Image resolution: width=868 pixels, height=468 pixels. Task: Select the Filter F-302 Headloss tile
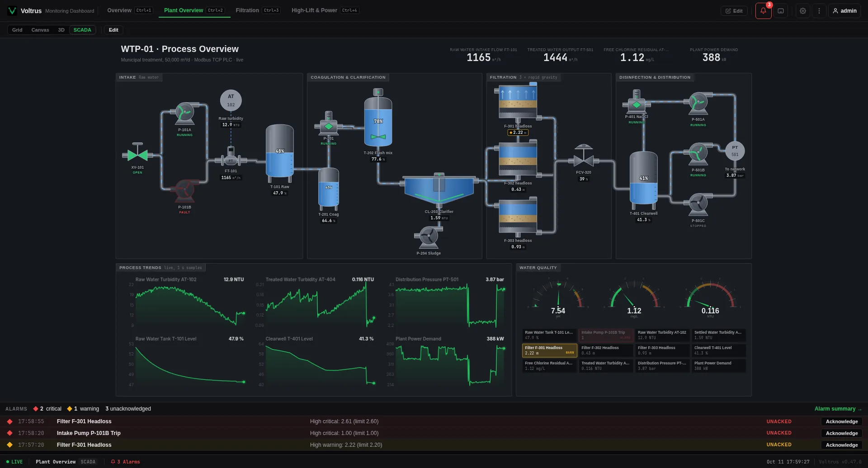pos(606,350)
